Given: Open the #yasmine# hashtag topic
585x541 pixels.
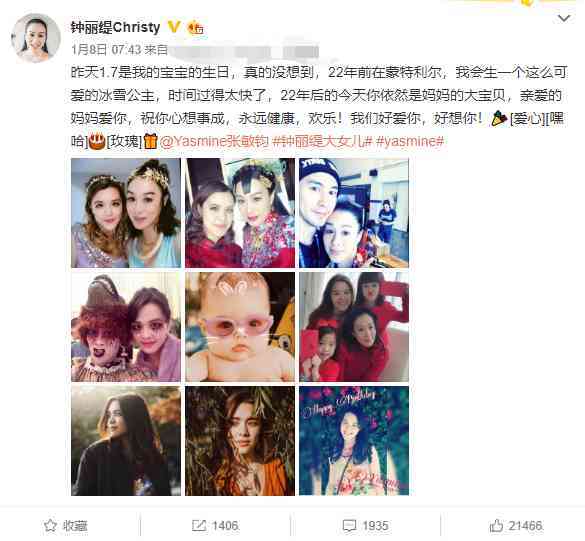Looking at the screenshot, I should pos(410,141).
